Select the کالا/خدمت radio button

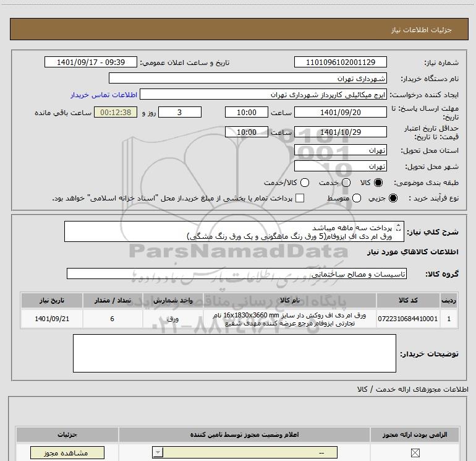coord(305,183)
